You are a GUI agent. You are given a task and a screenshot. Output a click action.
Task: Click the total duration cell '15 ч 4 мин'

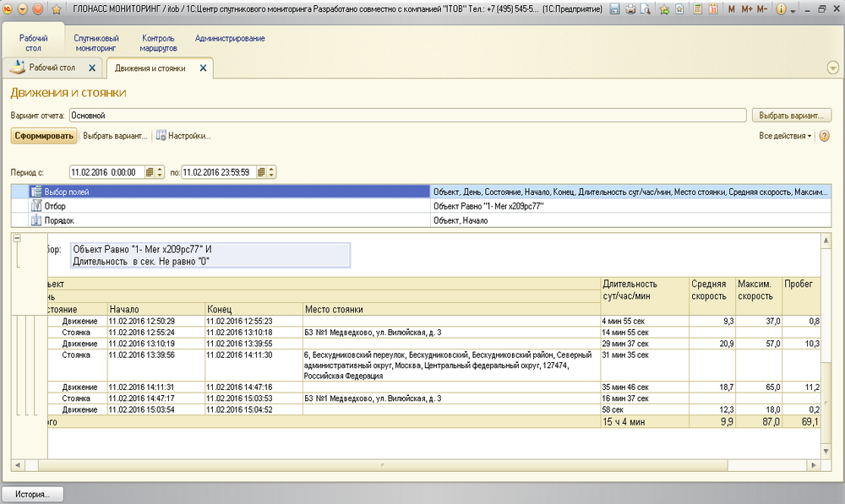[645, 421]
